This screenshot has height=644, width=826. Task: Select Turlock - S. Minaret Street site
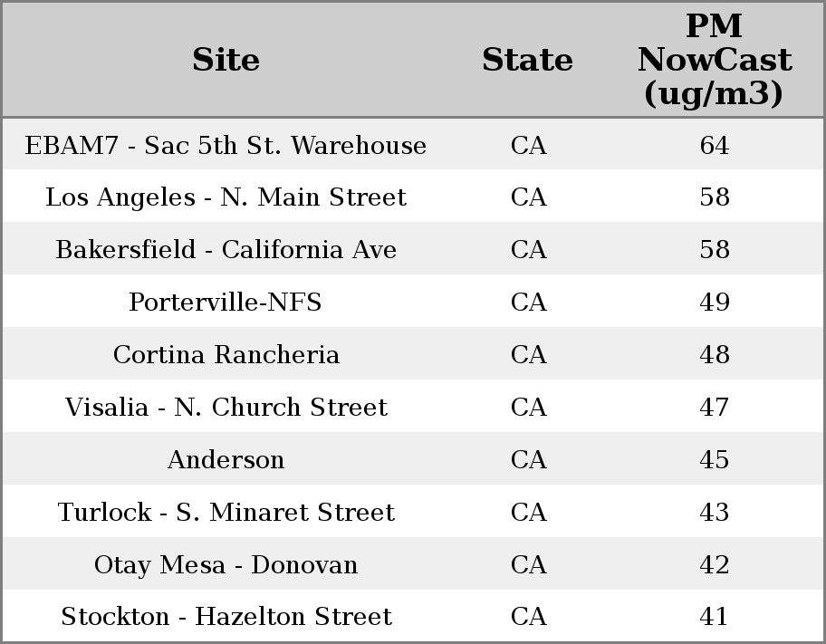pyautogui.click(x=226, y=513)
